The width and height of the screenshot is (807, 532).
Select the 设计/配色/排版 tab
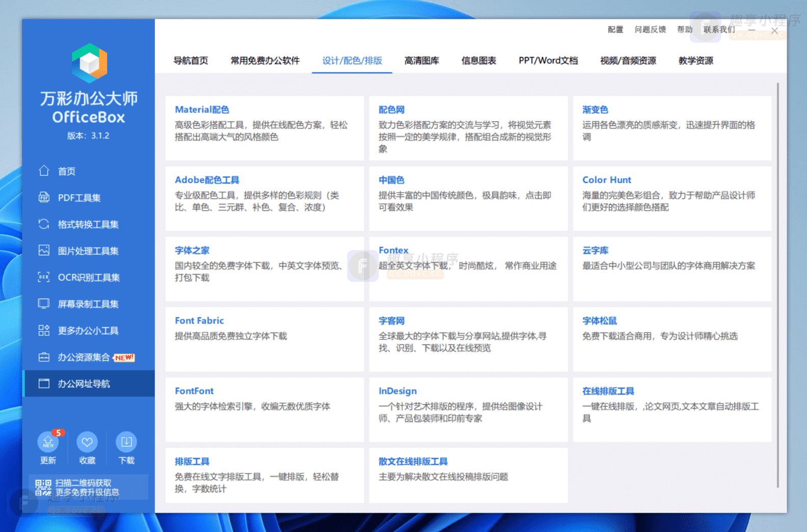[352, 61]
